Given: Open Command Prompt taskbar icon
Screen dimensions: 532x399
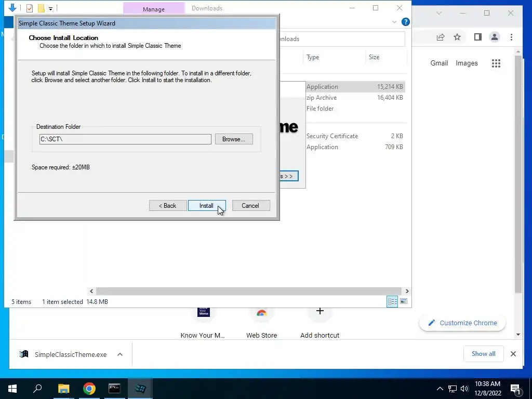Looking at the screenshot, I should point(114,389).
